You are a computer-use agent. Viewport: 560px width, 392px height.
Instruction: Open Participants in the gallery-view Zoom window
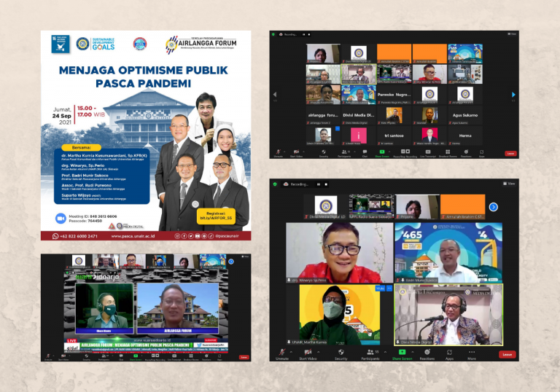[x=344, y=154]
